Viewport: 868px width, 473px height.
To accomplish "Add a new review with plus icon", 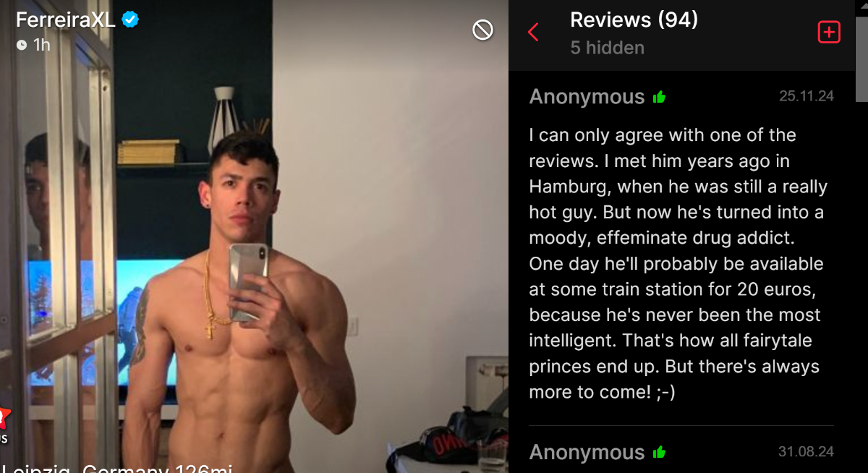I will (x=828, y=32).
